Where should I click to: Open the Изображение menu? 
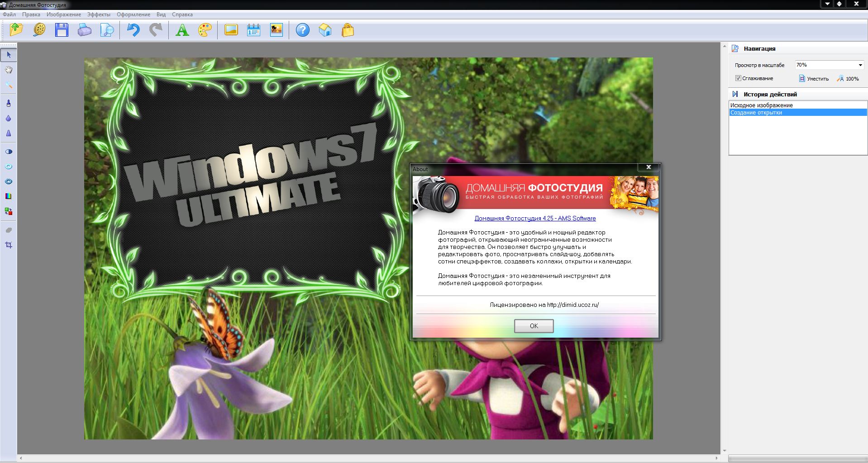tap(64, 14)
